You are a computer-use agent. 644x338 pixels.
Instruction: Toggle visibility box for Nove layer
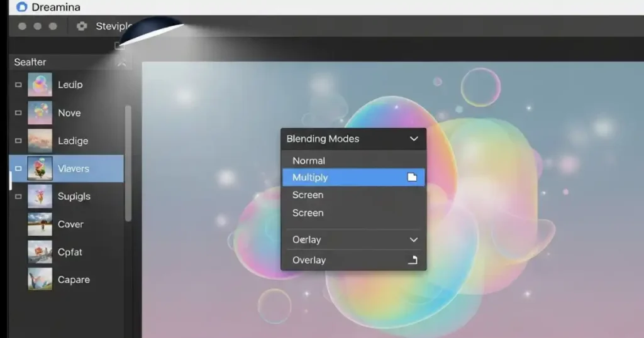pyautogui.click(x=18, y=113)
